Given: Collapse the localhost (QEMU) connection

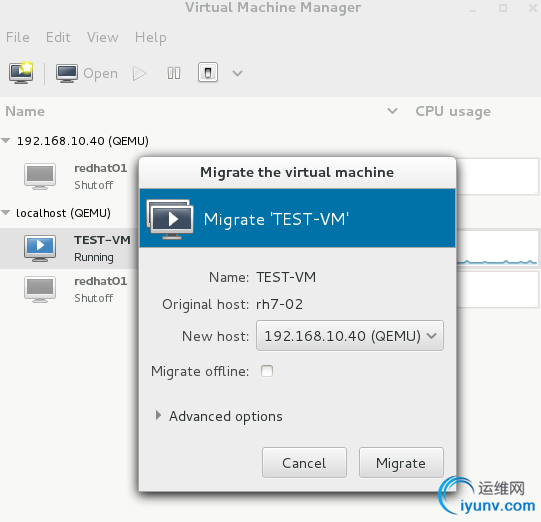Looking at the screenshot, I should coord(6,213).
